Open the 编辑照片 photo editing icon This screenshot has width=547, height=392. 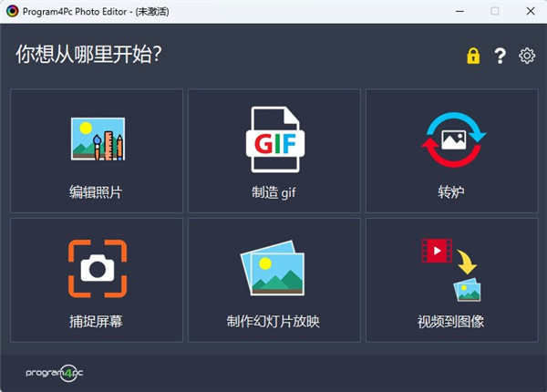coord(98,139)
